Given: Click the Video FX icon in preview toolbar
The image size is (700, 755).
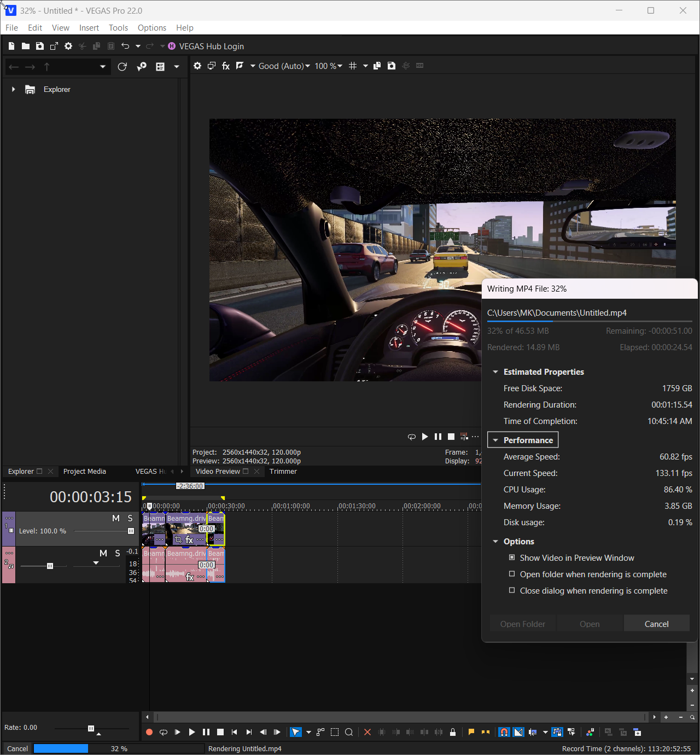Looking at the screenshot, I should (x=225, y=66).
